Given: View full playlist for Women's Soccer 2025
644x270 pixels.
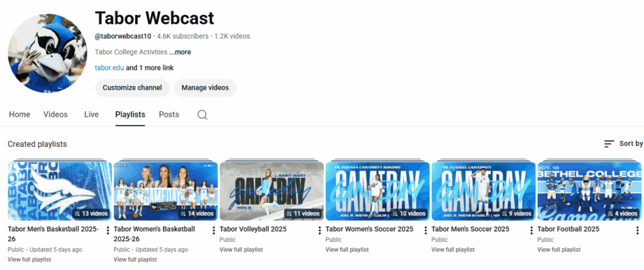Looking at the screenshot, I should 347,249.
